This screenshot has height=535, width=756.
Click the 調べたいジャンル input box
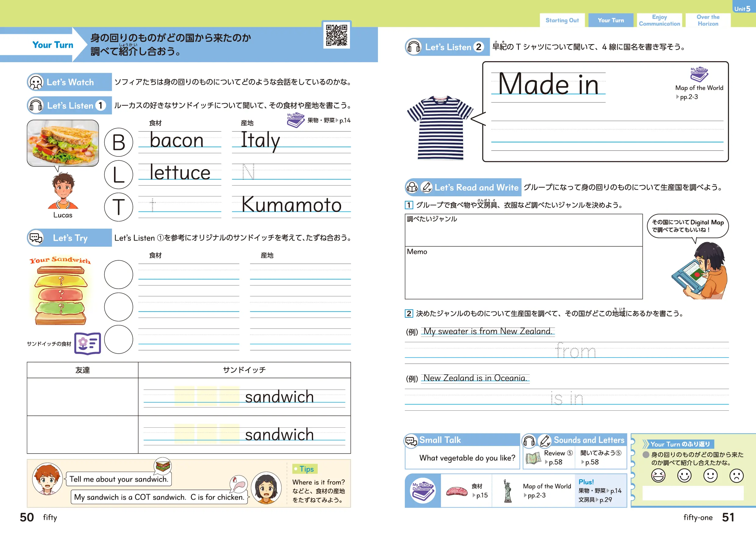pos(523,230)
